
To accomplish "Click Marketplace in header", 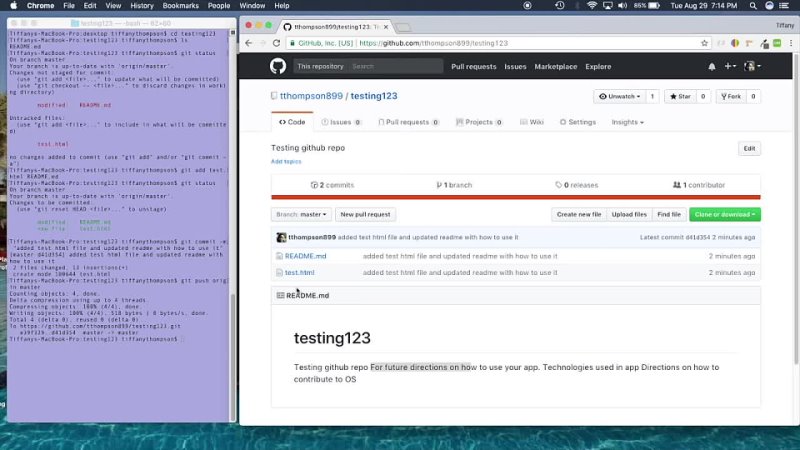I will pyautogui.click(x=556, y=66).
